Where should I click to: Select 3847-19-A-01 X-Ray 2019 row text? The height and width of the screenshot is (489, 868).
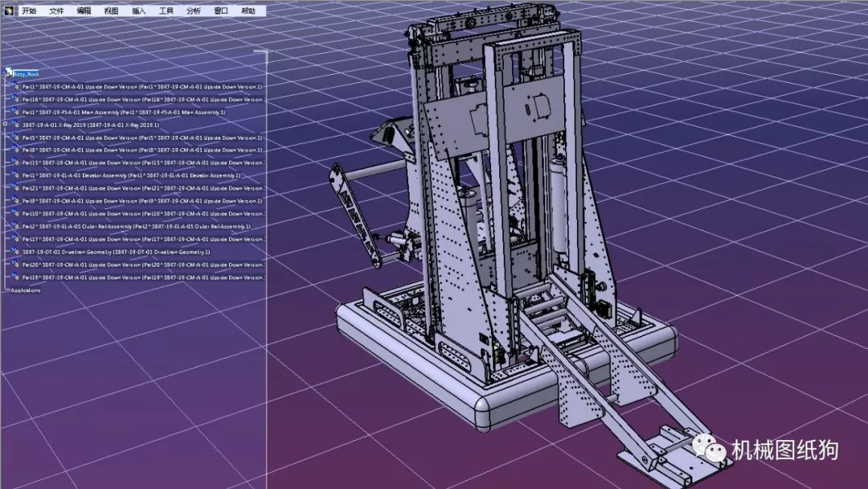tap(90, 125)
